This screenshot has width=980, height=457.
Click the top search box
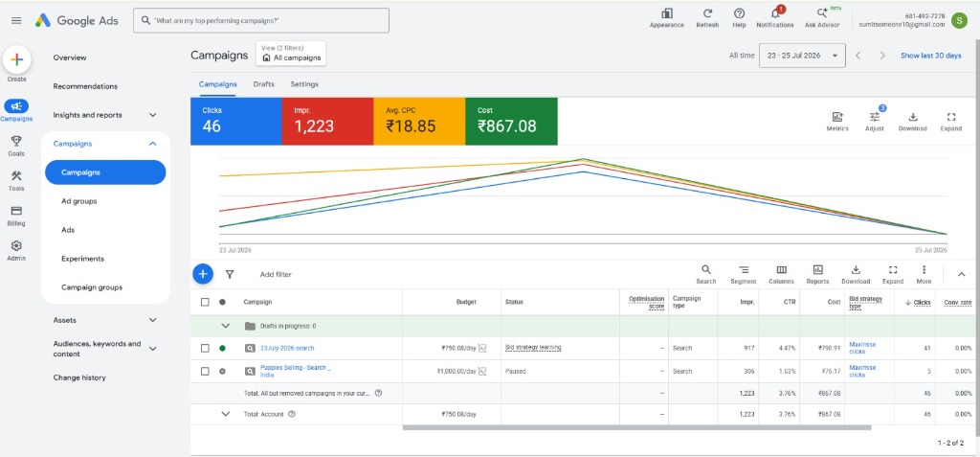pyautogui.click(x=261, y=21)
